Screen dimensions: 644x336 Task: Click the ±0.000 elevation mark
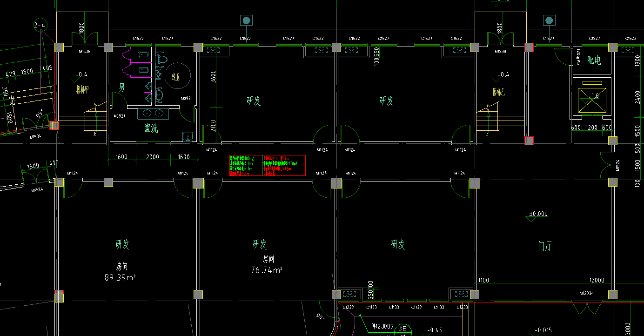point(538,214)
